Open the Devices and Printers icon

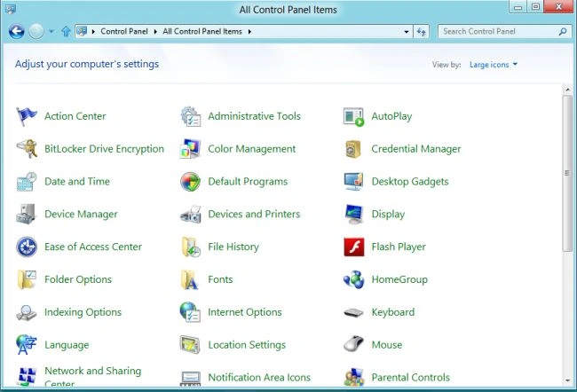pos(191,214)
